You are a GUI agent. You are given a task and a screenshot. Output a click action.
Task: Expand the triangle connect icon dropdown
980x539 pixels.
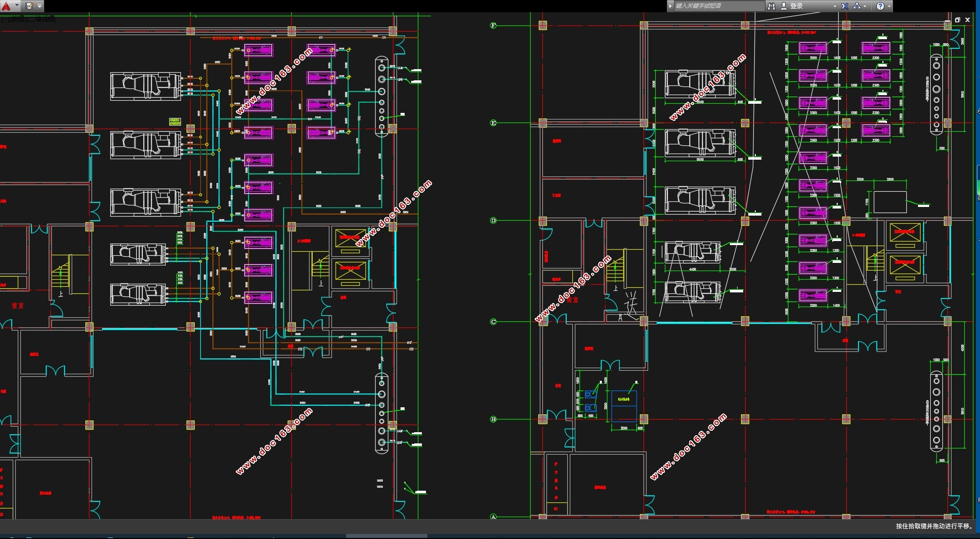tap(865, 6)
